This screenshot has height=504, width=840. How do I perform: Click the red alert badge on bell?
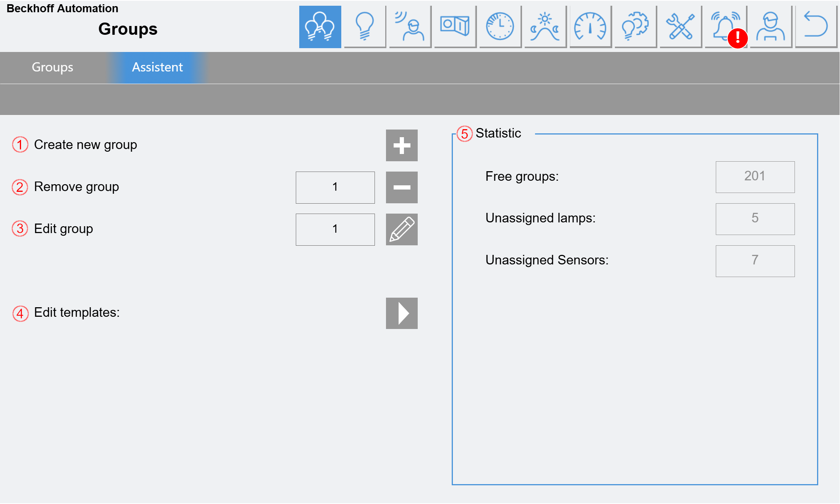tap(738, 38)
